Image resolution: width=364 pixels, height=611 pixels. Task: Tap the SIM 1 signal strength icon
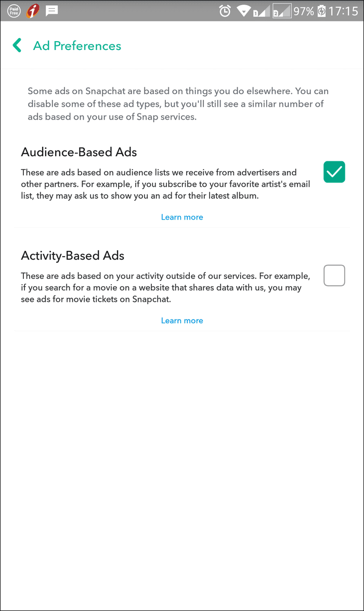click(x=261, y=11)
